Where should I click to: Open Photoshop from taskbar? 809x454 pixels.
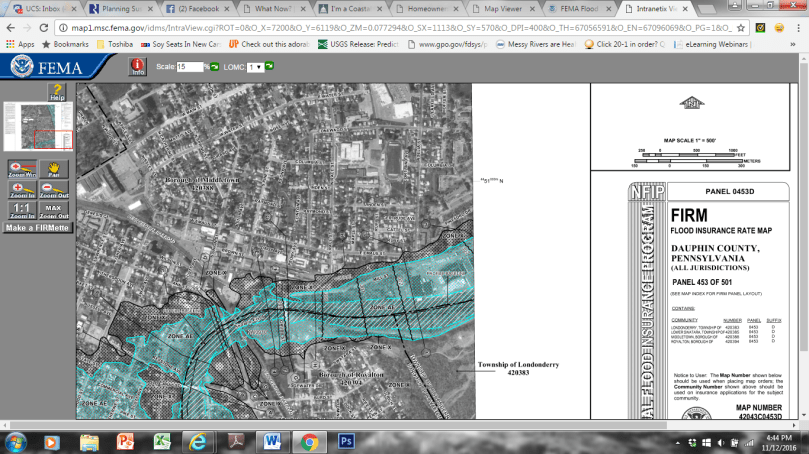point(346,442)
